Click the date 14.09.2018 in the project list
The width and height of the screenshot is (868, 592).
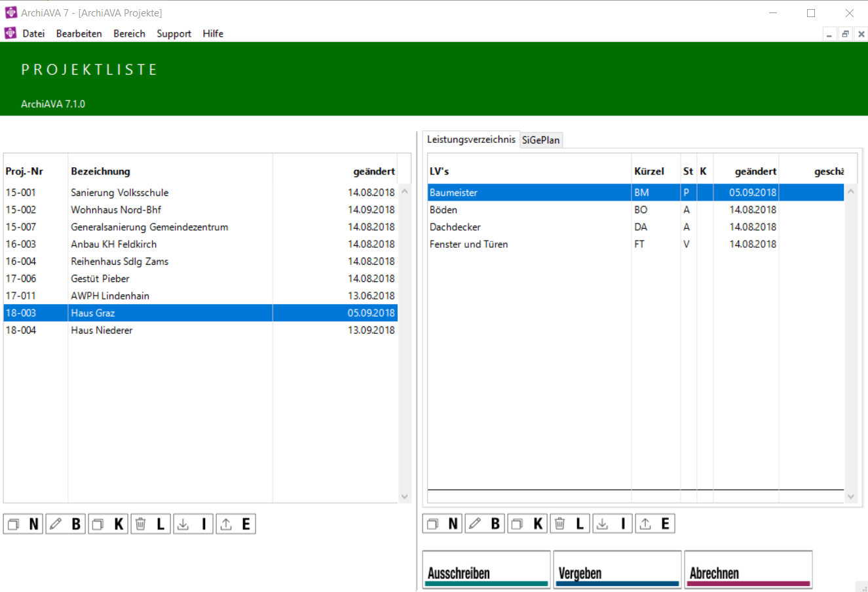click(371, 210)
